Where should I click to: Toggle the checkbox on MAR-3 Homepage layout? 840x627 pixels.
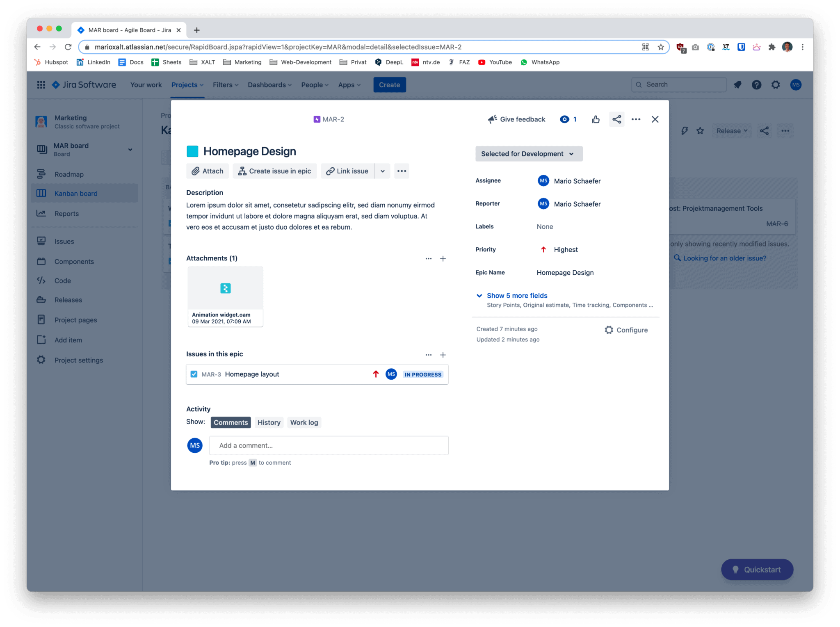click(194, 374)
